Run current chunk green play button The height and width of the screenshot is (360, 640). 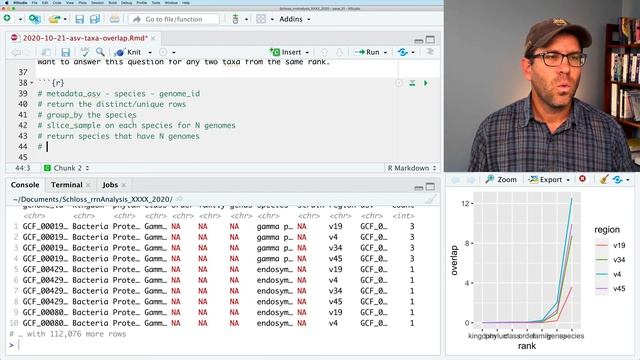426,83
